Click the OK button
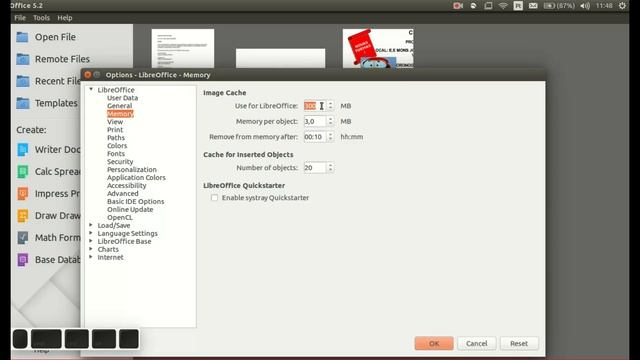The width and height of the screenshot is (640, 360). tap(434, 343)
